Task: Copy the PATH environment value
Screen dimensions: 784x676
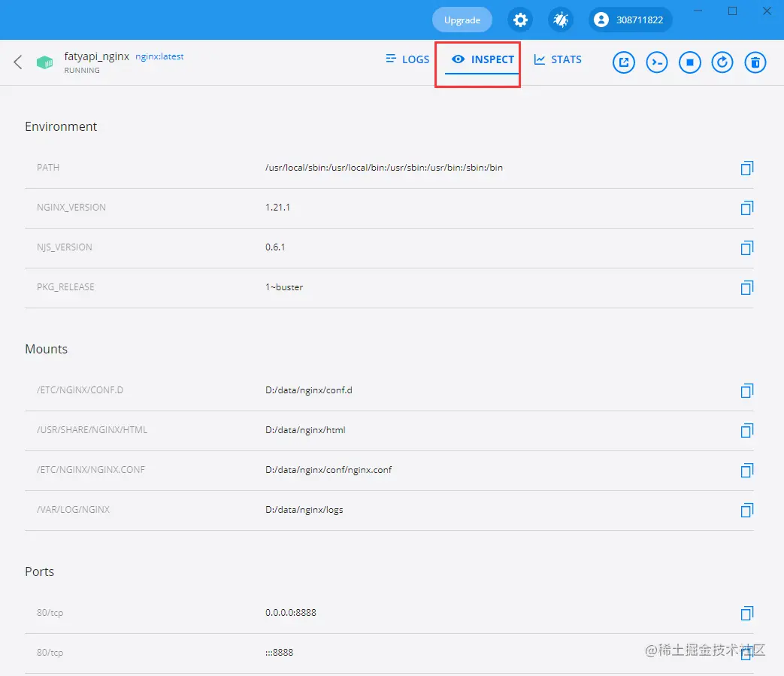Action: point(747,168)
